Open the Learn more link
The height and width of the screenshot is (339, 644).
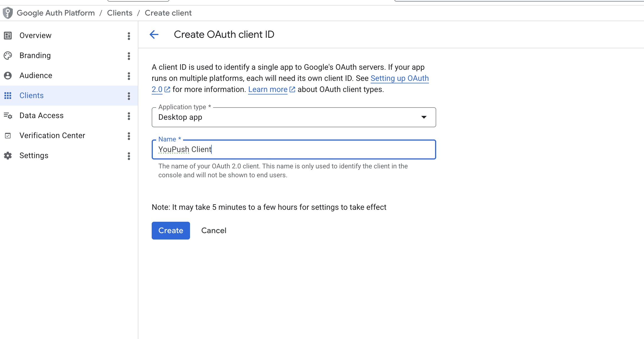268,89
